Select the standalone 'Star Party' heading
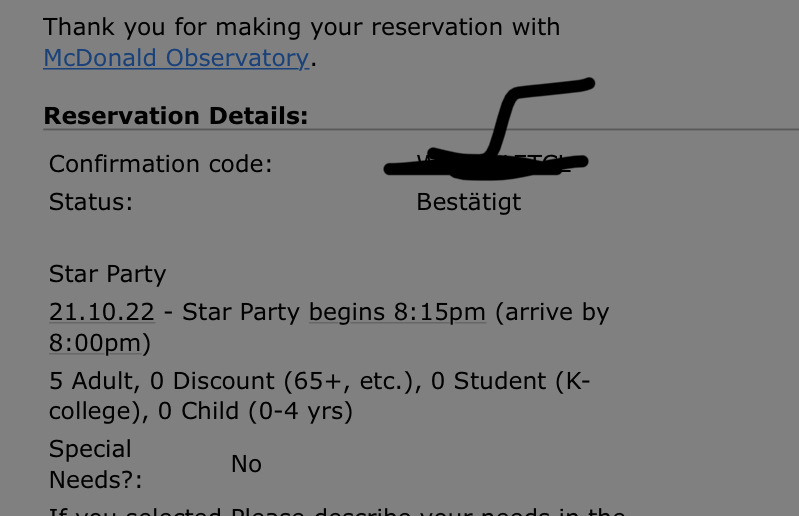 tap(108, 275)
